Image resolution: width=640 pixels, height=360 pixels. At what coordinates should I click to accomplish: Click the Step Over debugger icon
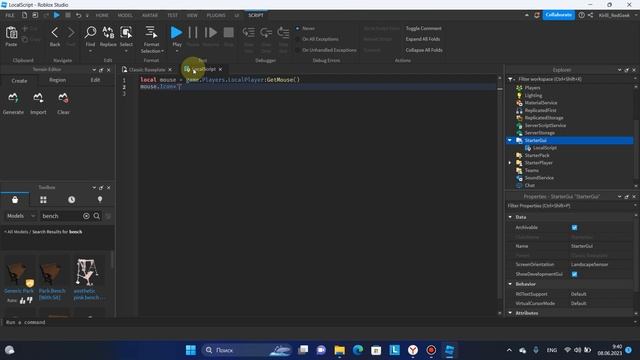pyautogui.click(x=266, y=32)
